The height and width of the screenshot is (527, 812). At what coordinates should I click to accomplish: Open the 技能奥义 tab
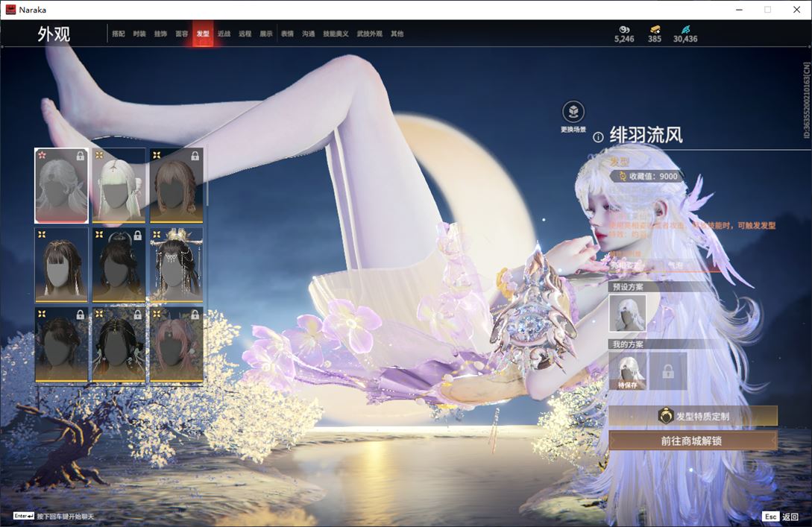336,34
